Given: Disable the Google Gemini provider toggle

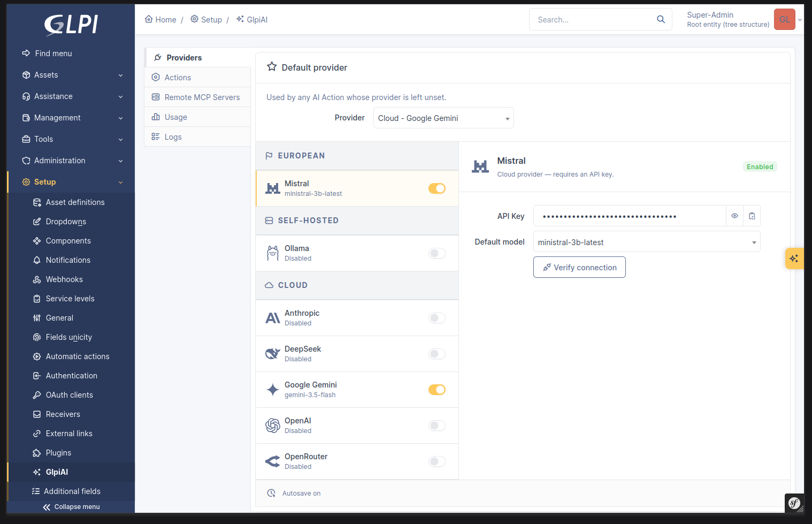Looking at the screenshot, I should pyautogui.click(x=437, y=390).
